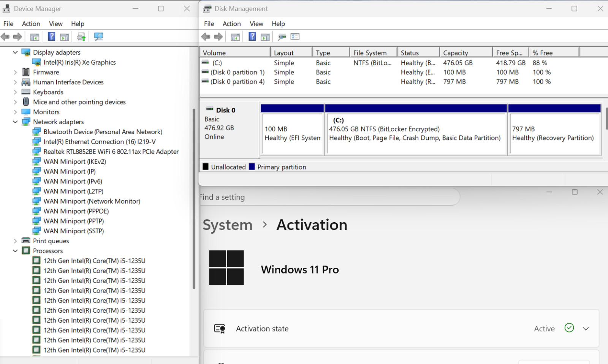Expand the Human Interface Devices node
The width and height of the screenshot is (608, 364).
tap(15, 82)
